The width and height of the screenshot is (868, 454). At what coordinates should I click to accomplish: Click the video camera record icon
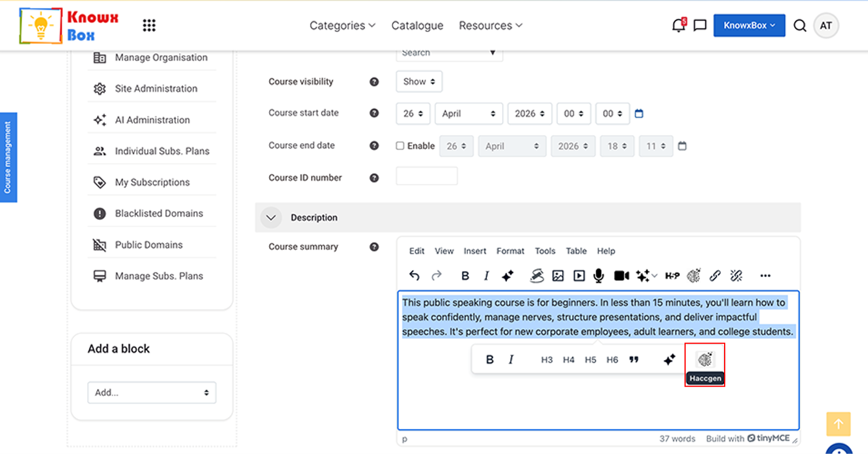pyautogui.click(x=622, y=276)
